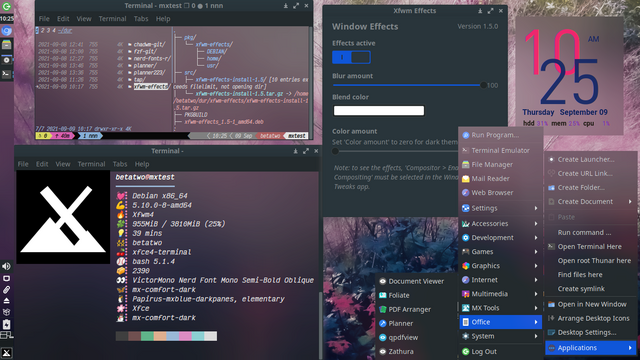Choose Find files here

point(591,275)
